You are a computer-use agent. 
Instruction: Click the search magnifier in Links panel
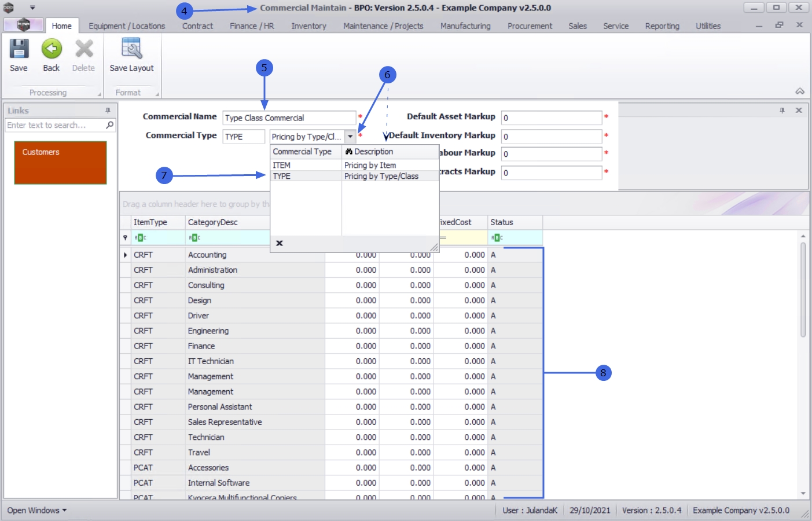pyautogui.click(x=109, y=125)
